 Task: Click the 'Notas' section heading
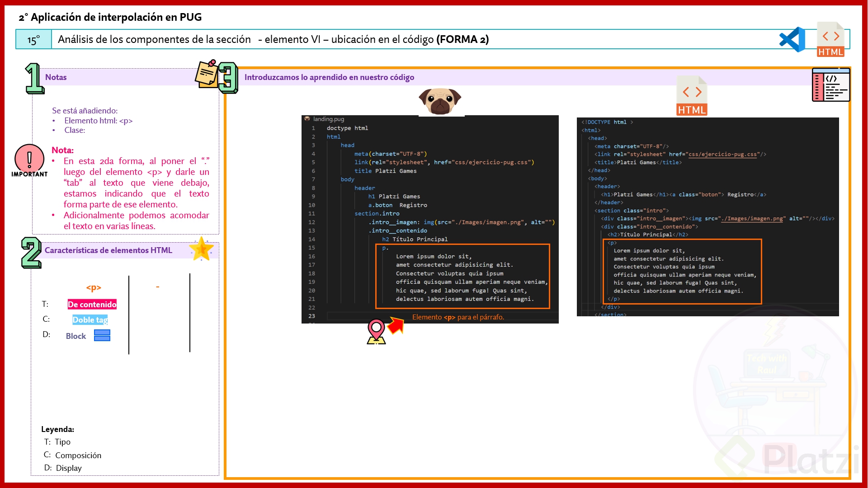click(56, 77)
